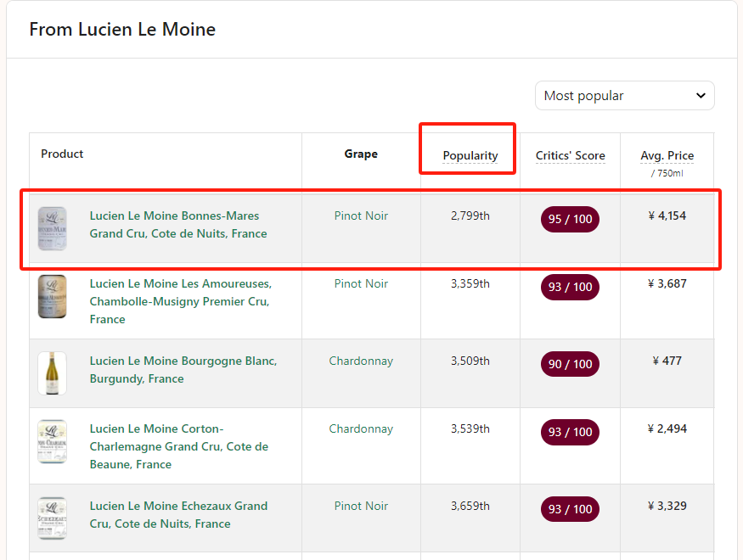This screenshot has width=743, height=560.
Task: View the Corton-Charlemagne bottle thumbnail
Action: tap(52, 441)
